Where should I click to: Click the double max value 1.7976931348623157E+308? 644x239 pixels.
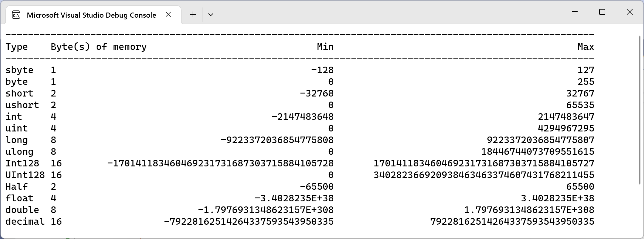pyautogui.click(x=529, y=210)
